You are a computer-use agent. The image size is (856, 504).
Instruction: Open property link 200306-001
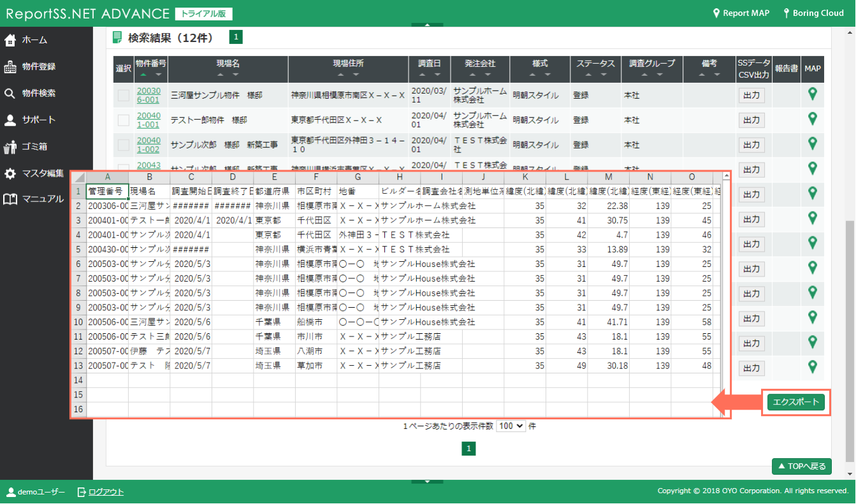pos(149,96)
